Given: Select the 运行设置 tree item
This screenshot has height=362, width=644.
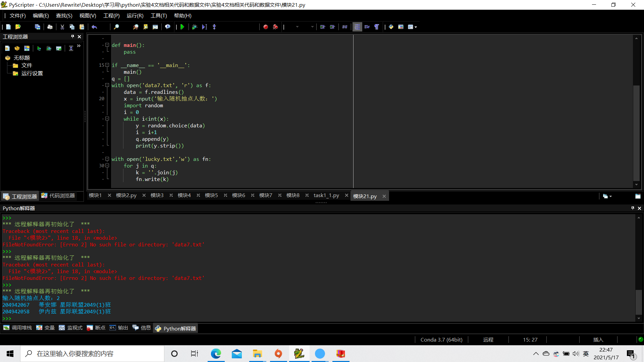Looking at the screenshot, I should pos(32,73).
